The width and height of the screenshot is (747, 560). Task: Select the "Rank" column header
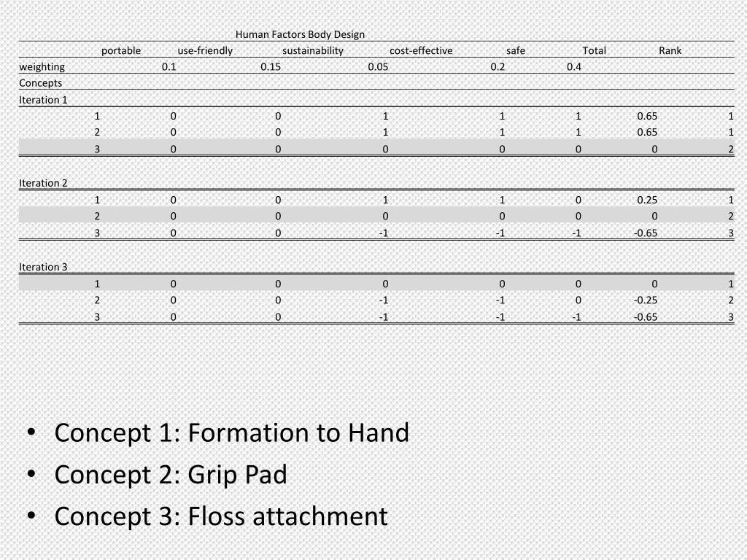(x=670, y=50)
